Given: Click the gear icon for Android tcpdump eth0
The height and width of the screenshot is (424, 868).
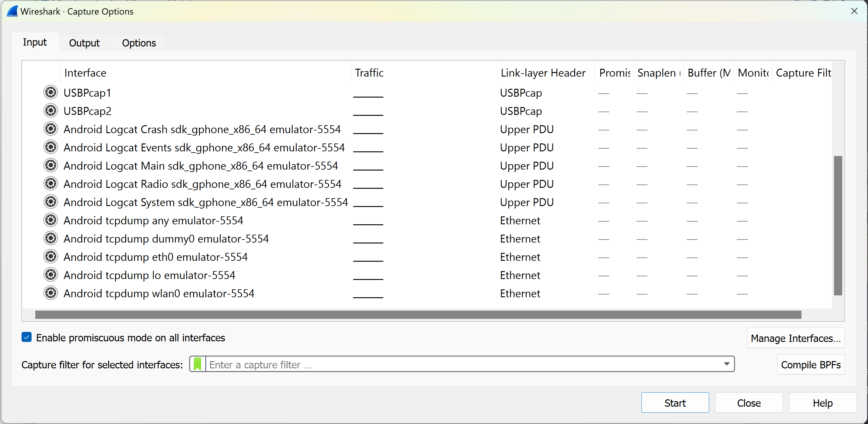Looking at the screenshot, I should coord(50,256).
